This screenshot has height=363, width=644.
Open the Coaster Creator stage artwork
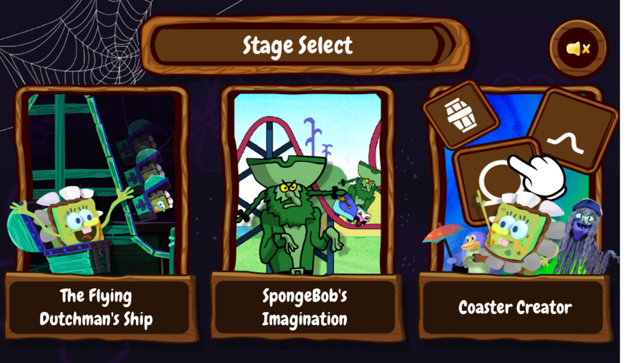pos(516,183)
